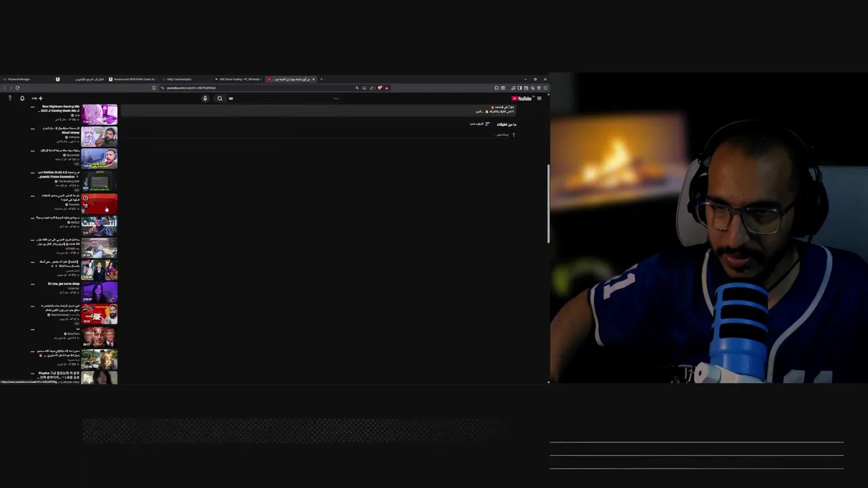The image size is (868, 488).
Task: Open the Brave Rewards triangle icon
Action: 387,88
